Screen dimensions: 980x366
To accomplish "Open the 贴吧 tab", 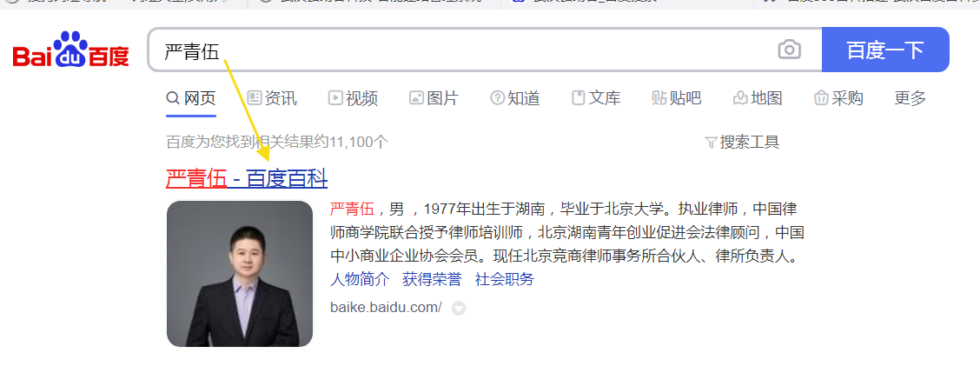I will [x=676, y=97].
